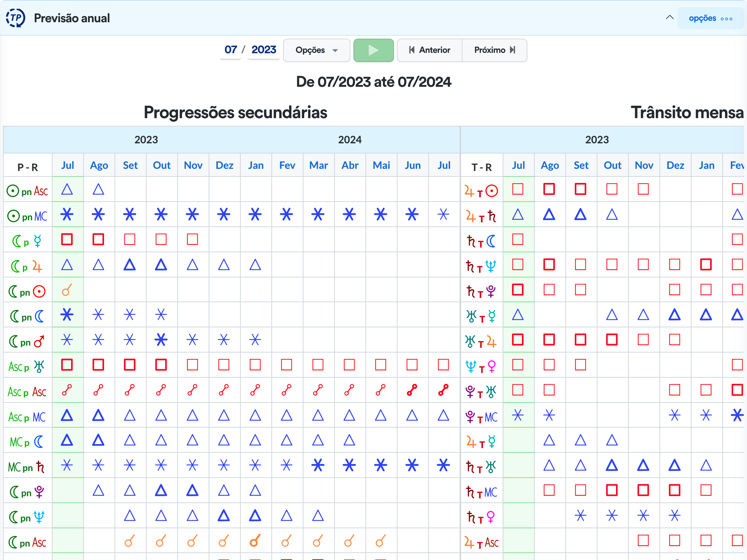The width and height of the screenshot is (747, 560).
Task: Select Saturn T Venus transit row
Action: coord(481,517)
